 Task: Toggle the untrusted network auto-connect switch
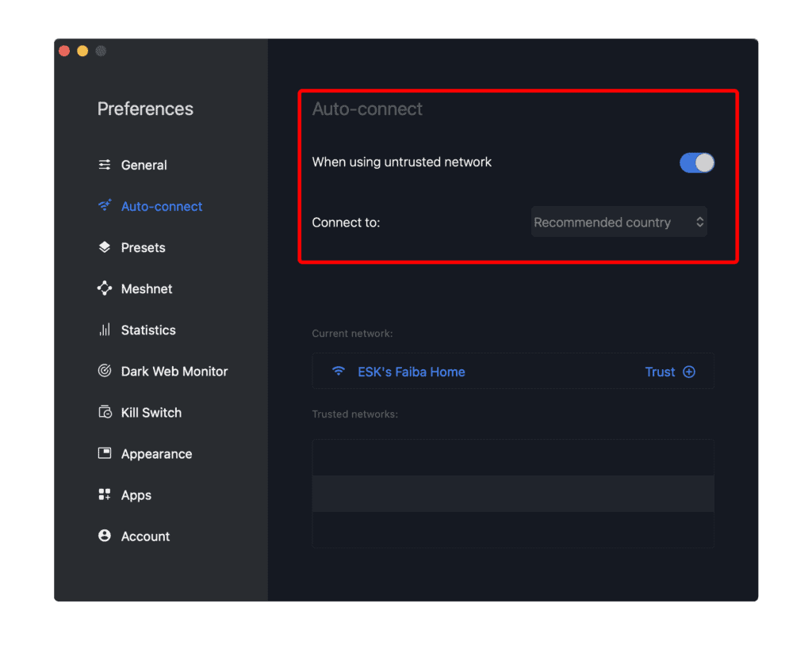pos(697,162)
